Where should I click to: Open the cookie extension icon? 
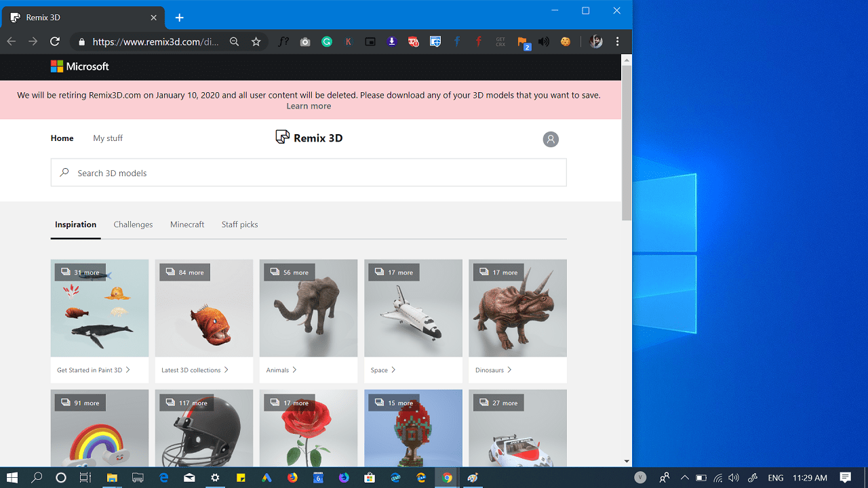pos(566,41)
